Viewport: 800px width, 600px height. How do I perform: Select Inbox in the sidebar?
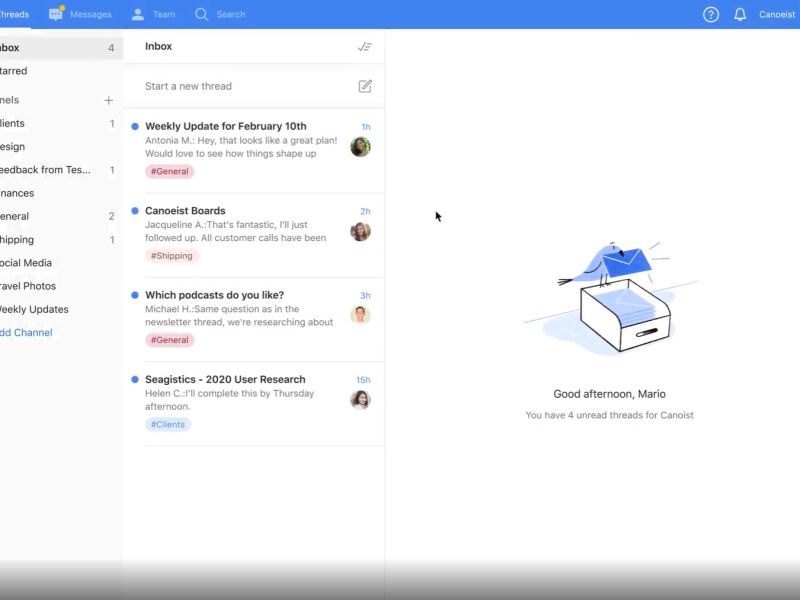point(61,48)
